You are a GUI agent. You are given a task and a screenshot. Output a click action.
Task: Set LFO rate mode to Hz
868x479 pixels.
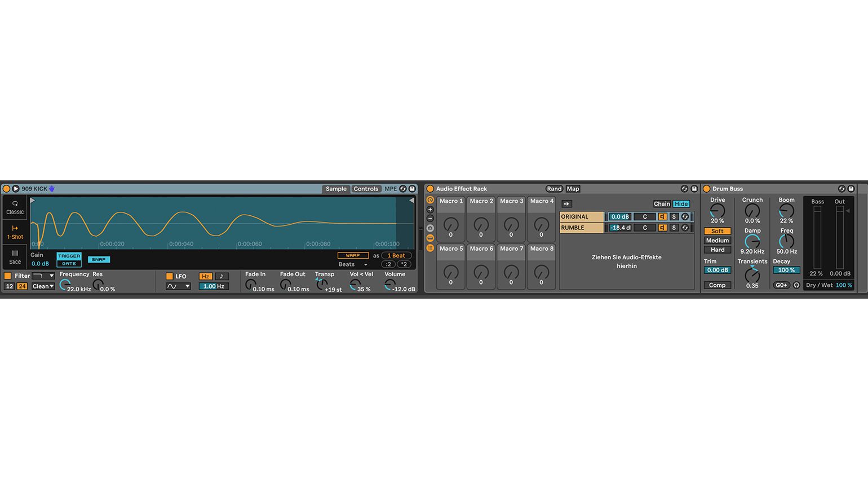(x=206, y=276)
